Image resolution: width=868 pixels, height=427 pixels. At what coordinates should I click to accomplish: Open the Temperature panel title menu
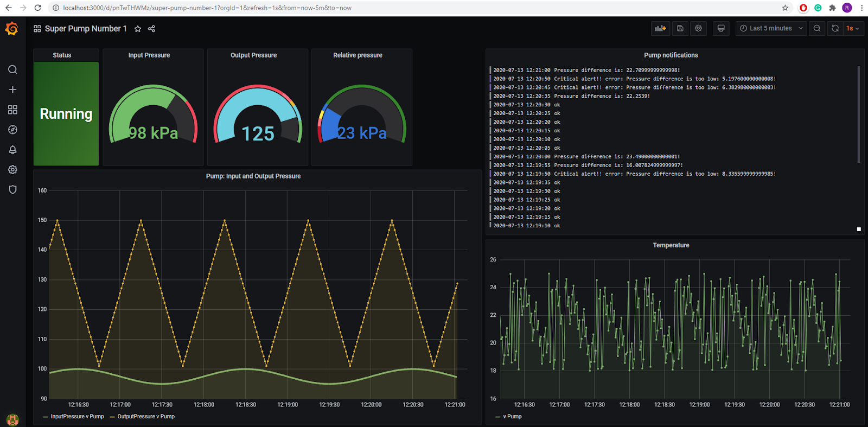[x=671, y=245]
